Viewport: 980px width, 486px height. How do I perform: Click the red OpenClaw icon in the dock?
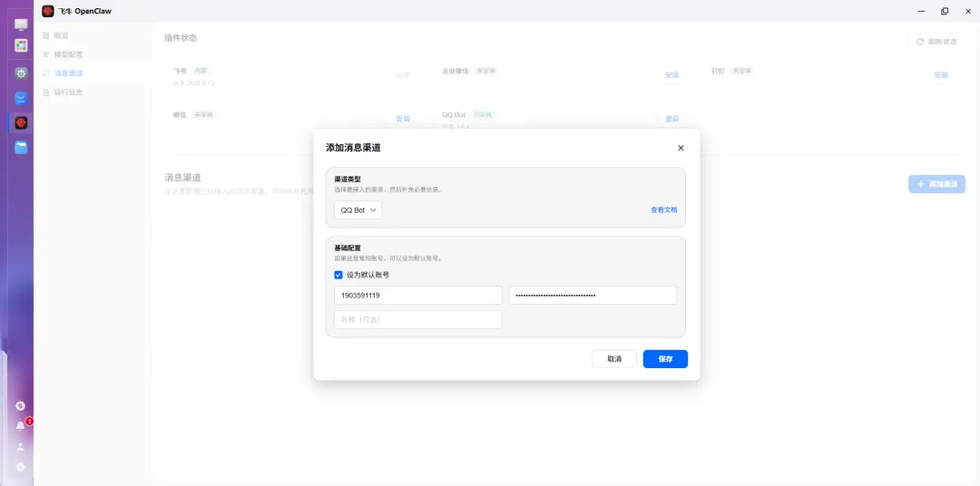tap(21, 123)
